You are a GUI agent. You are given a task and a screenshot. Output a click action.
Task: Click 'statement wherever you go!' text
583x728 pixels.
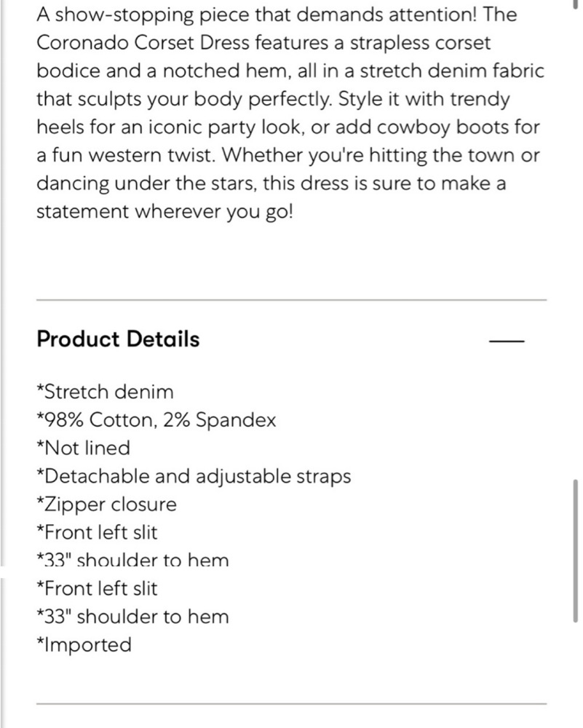click(164, 212)
